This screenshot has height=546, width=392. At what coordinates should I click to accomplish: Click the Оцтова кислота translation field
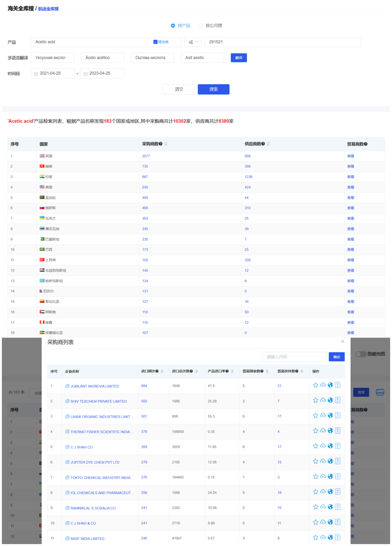tap(152, 58)
